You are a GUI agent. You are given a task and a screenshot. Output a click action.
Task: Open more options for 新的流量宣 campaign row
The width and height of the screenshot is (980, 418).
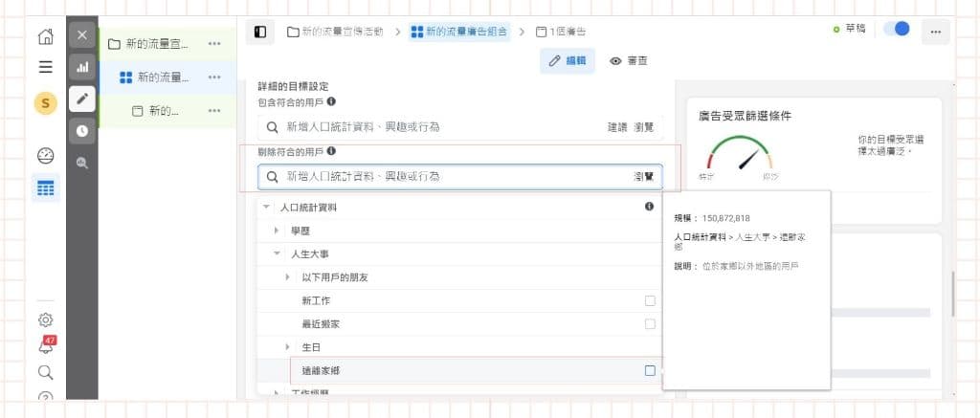(214, 44)
